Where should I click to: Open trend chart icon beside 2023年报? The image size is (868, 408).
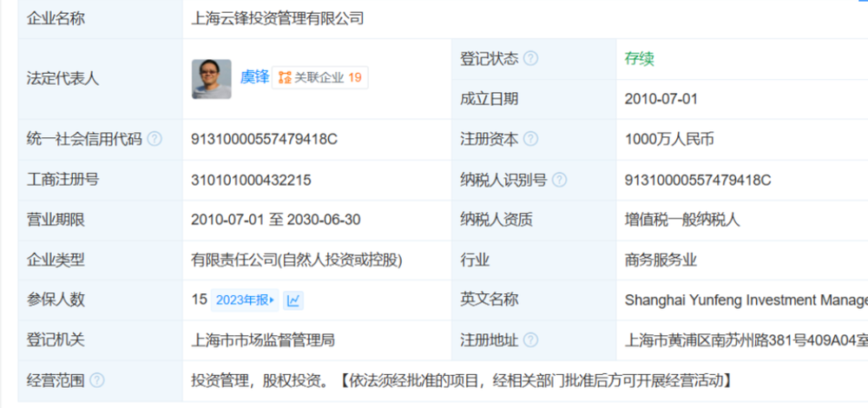click(293, 300)
